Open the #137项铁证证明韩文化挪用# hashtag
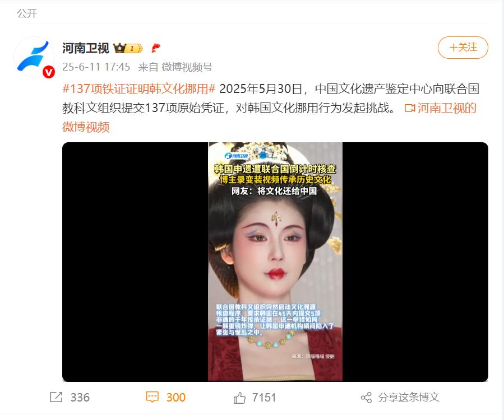The width and height of the screenshot is (504, 420). [139, 88]
